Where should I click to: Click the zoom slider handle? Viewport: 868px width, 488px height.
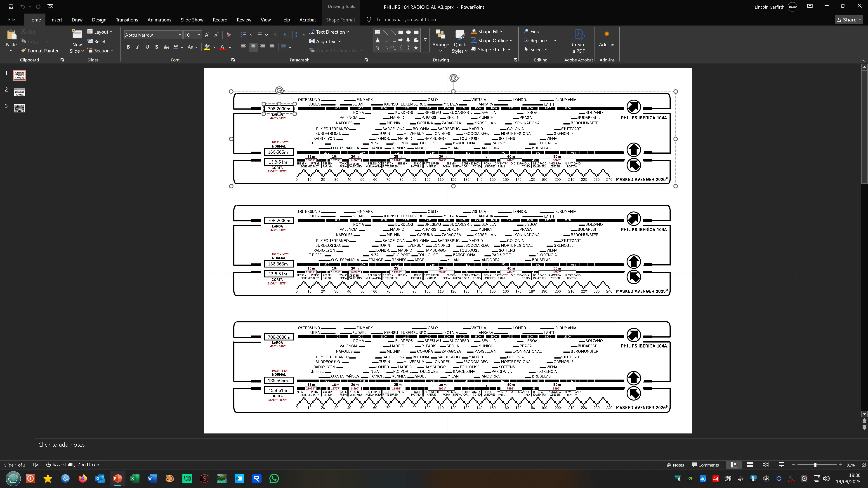point(815,465)
